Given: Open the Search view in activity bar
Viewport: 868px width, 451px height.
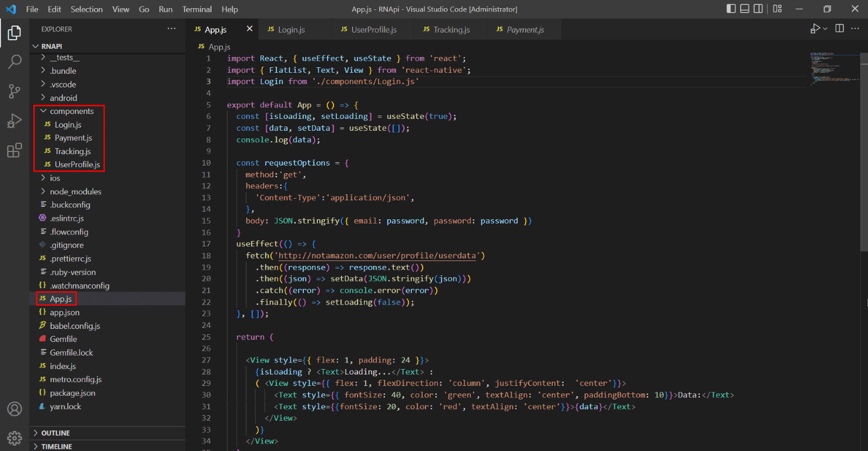Looking at the screenshot, I should pos(15,62).
